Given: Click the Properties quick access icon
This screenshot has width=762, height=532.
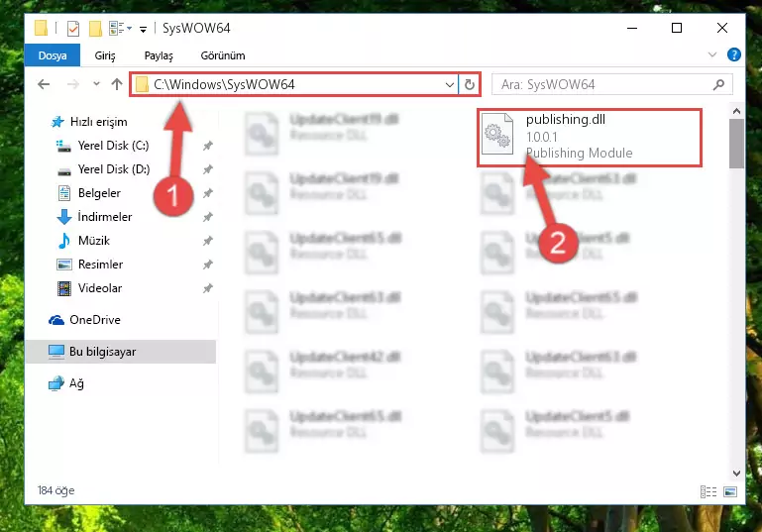Looking at the screenshot, I should 73,29.
